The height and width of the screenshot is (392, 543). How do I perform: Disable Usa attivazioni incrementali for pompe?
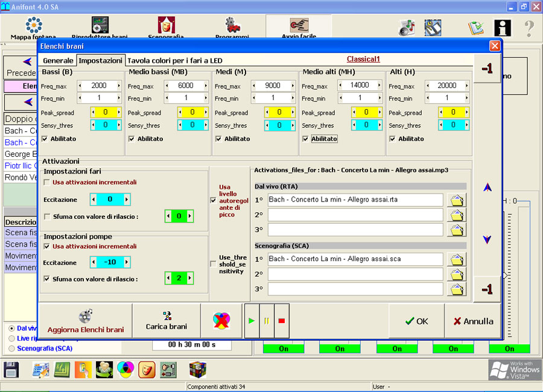point(46,246)
